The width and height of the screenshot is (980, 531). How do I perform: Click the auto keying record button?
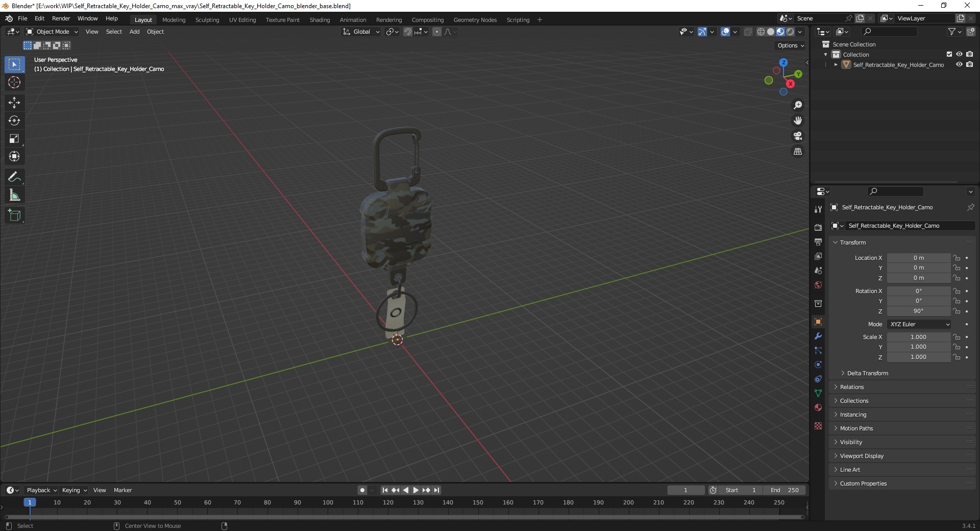[362, 490]
